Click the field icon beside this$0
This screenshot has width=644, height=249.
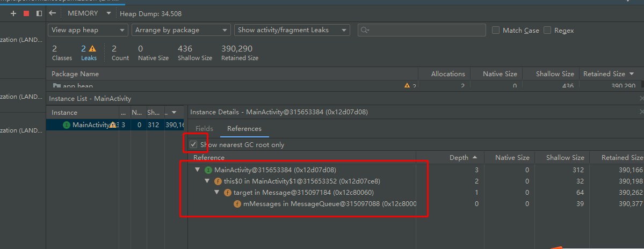coord(218,181)
